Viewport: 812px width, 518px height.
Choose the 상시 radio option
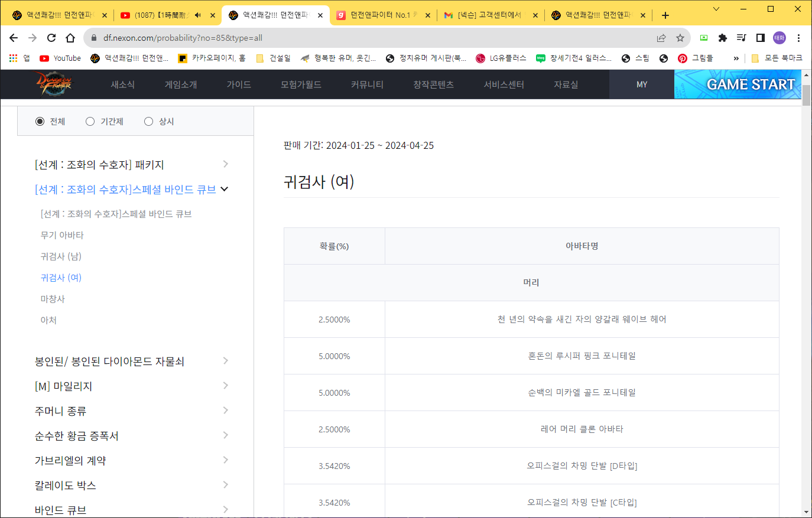pyautogui.click(x=149, y=121)
